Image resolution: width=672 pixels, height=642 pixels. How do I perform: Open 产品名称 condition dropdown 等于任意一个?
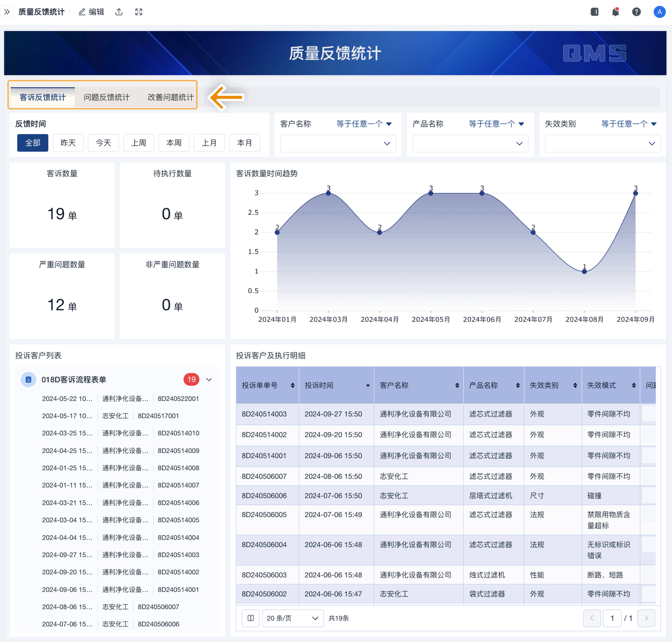click(x=496, y=124)
